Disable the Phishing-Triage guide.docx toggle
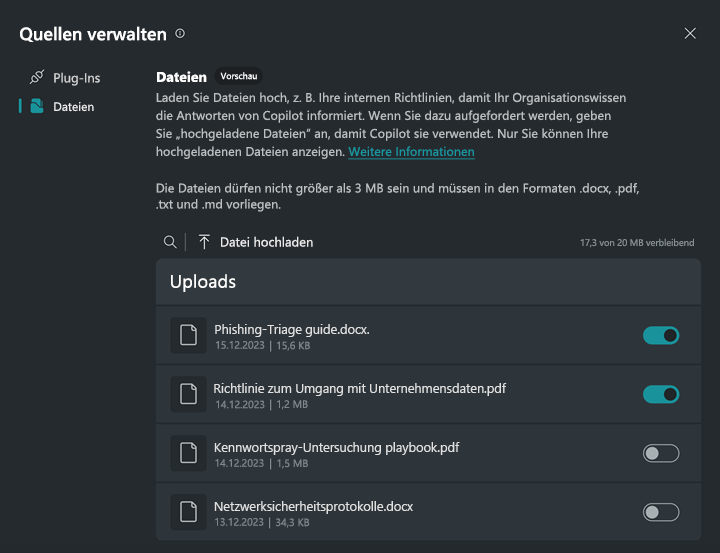The image size is (720, 553). [661, 335]
